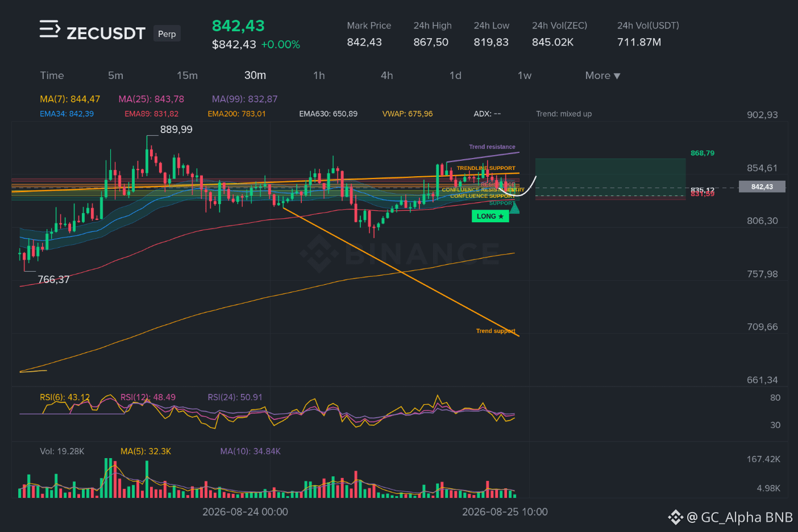Click the RSI(24): 50.91 label

click(x=235, y=397)
